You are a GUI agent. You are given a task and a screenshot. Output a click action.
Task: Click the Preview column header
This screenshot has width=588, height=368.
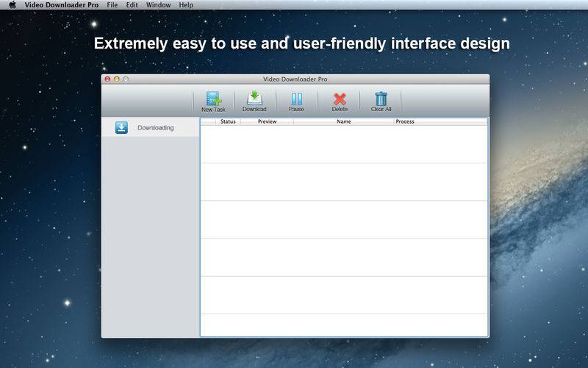pyautogui.click(x=267, y=121)
